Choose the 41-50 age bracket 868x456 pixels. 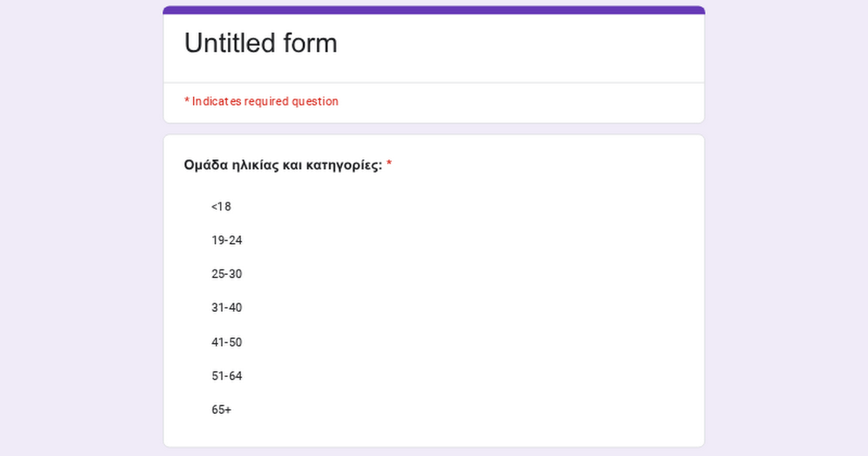226,342
